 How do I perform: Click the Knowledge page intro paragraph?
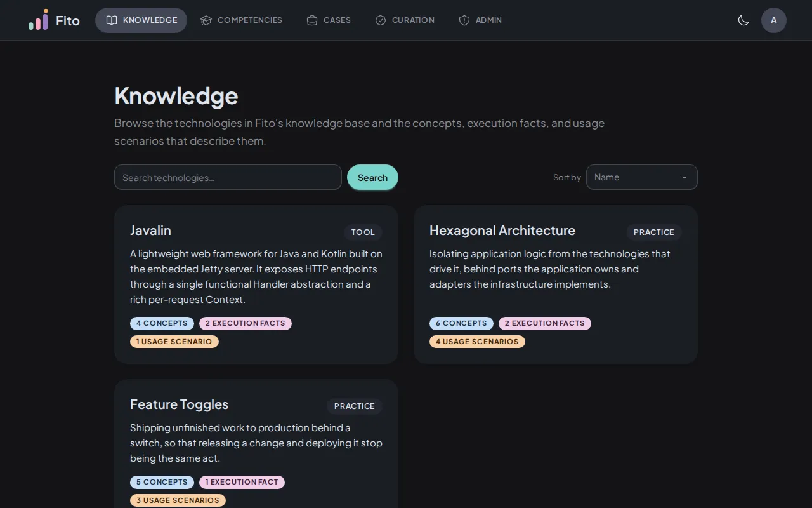pos(359,131)
